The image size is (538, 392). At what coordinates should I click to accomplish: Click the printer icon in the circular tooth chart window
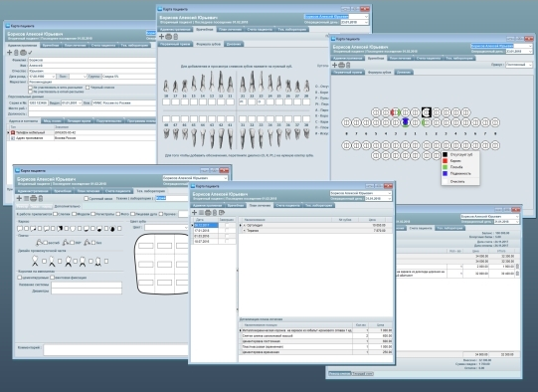click(341, 65)
